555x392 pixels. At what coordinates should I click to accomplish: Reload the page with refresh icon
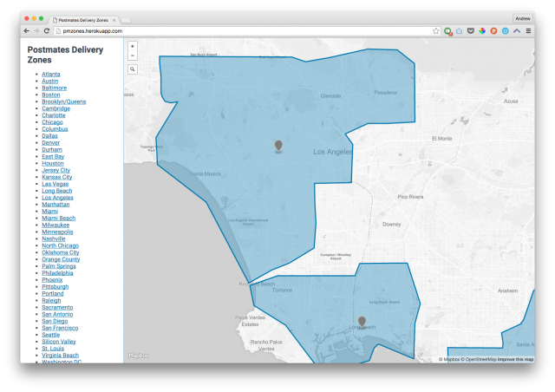tap(46, 31)
